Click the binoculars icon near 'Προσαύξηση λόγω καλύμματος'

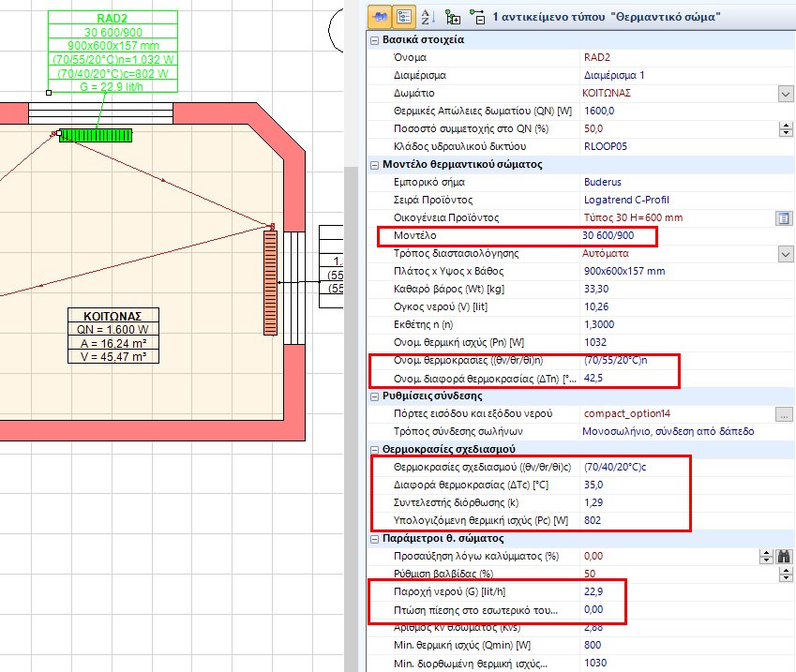[x=784, y=555]
